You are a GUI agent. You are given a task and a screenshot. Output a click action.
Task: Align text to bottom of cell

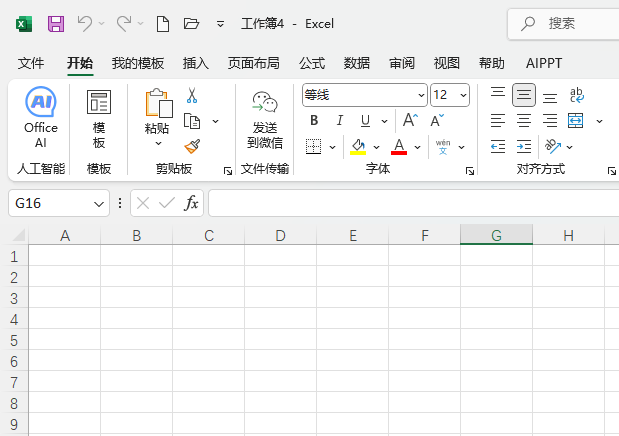550,97
